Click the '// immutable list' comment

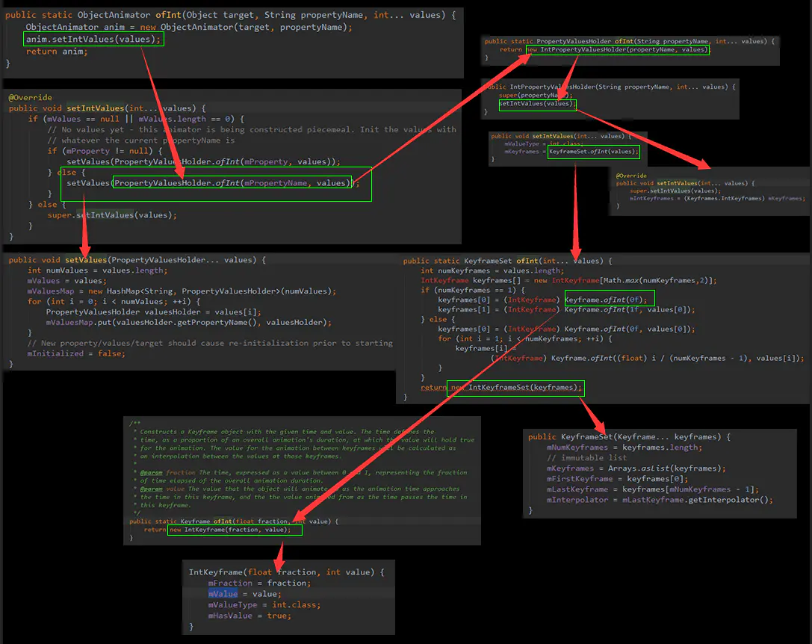586,458
